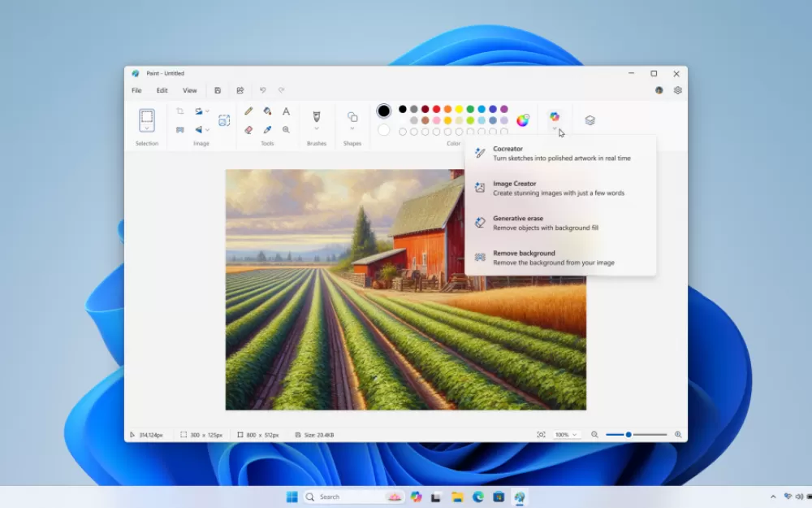The height and width of the screenshot is (508, 812).
Task: Click the Flip image icon
Action: pos(198,129)
